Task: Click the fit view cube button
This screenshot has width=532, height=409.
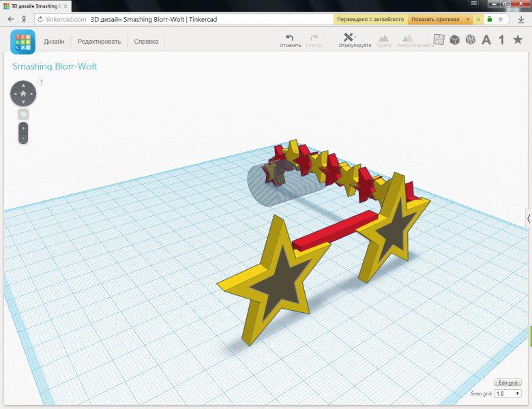Action: [x=23, y=115]
